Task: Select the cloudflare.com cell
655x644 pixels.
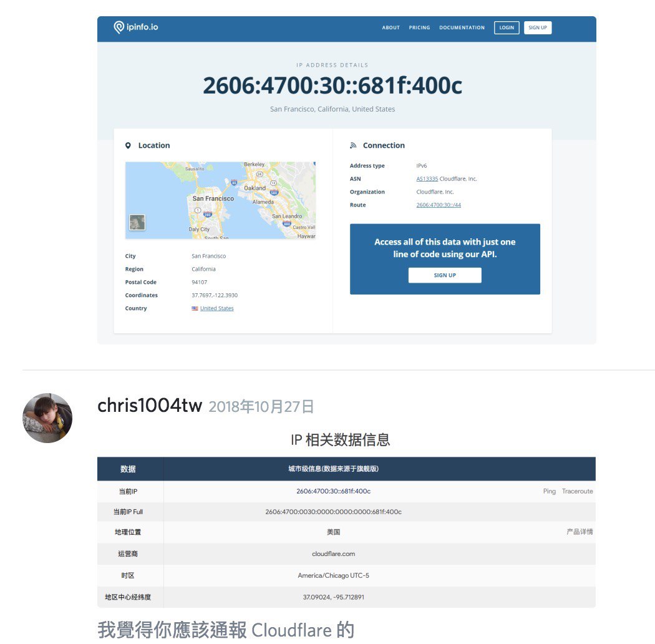Action: 333,554
